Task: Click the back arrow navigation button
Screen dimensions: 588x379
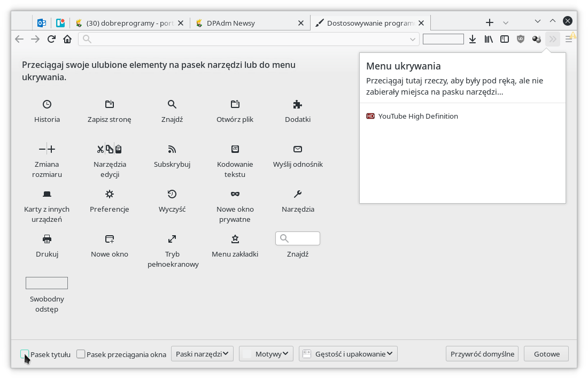Action: (x=19, y=39)
